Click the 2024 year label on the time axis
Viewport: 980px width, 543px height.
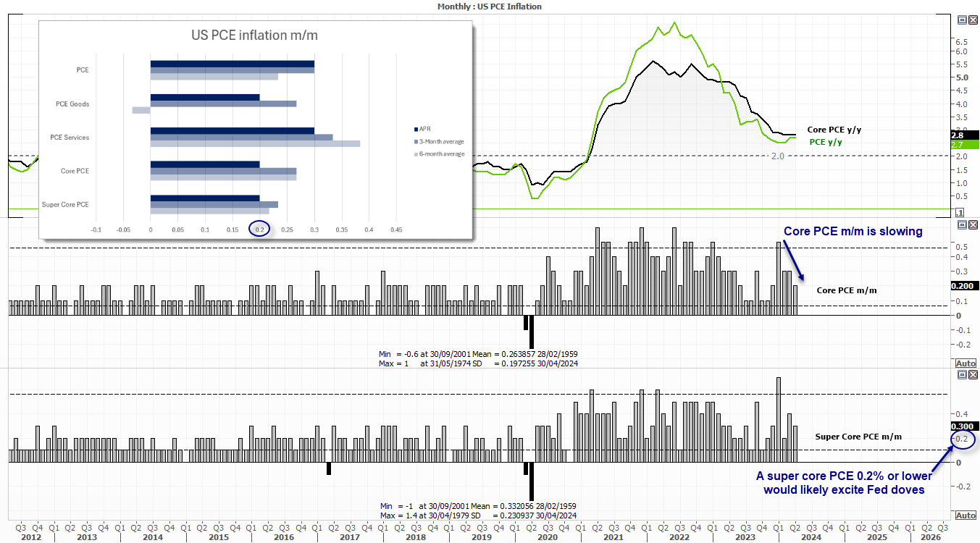point(811,538)
